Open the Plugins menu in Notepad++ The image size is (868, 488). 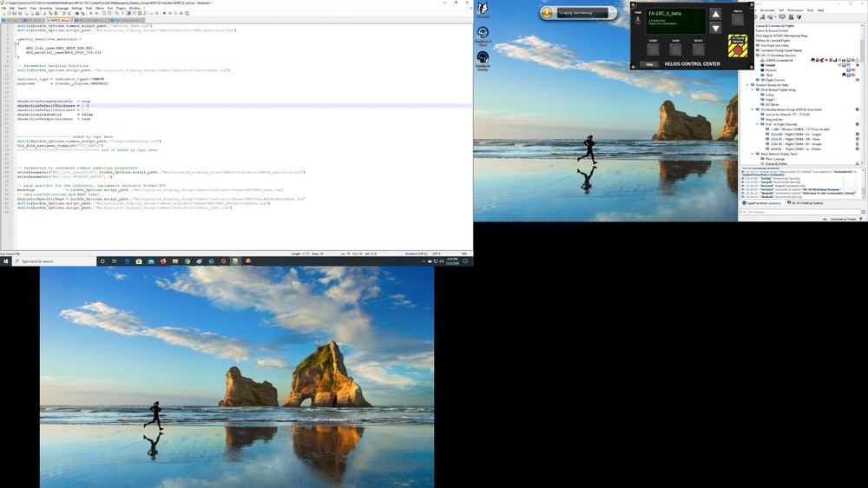click(x=121, y=9)
